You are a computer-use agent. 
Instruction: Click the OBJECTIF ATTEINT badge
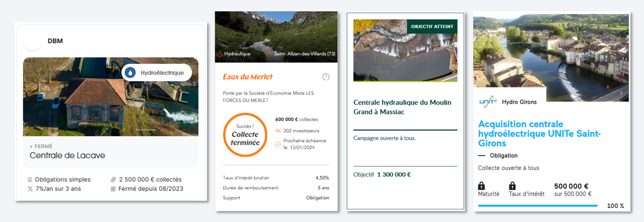(432, 26)
